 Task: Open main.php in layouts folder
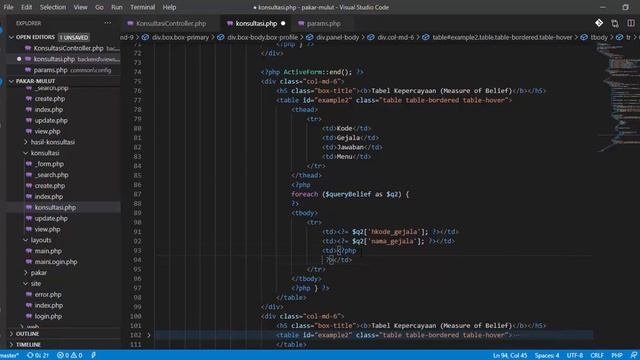click(x=48, y=251)
